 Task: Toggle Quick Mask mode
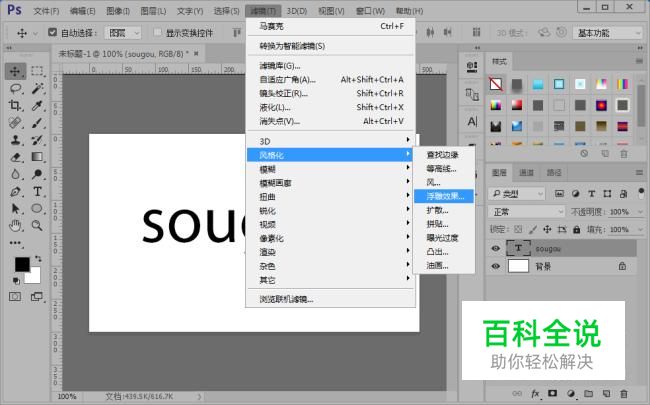tap(15, 296)
